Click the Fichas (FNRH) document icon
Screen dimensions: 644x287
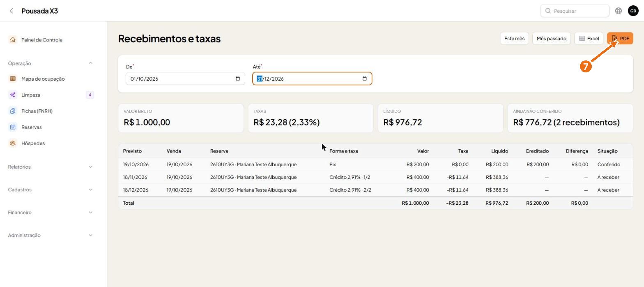pyautogui.click(x=13, y=111)
